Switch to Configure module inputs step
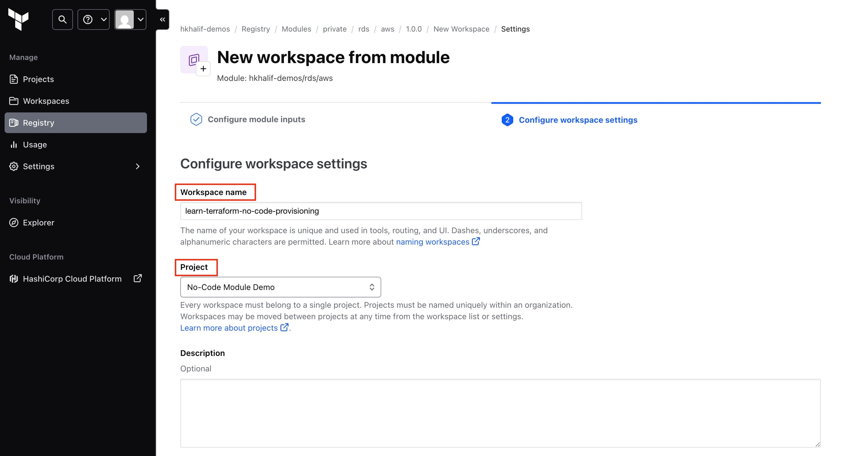 [256, 119]
